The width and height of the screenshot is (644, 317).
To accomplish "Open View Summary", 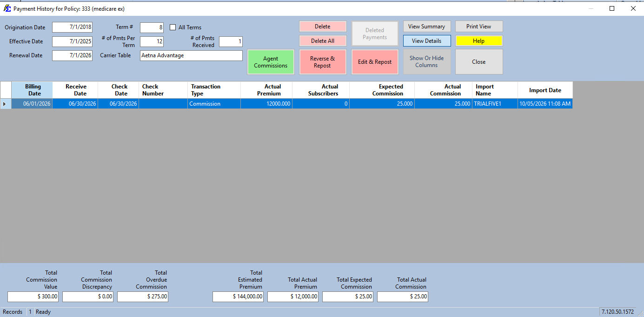I will (427, 27).
